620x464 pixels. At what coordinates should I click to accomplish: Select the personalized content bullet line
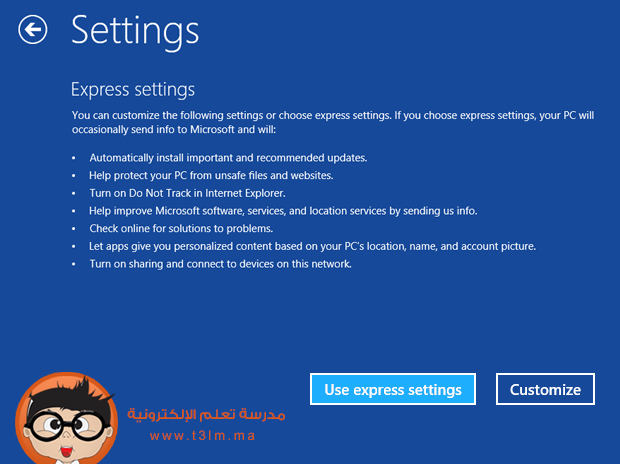coord(312,246)
